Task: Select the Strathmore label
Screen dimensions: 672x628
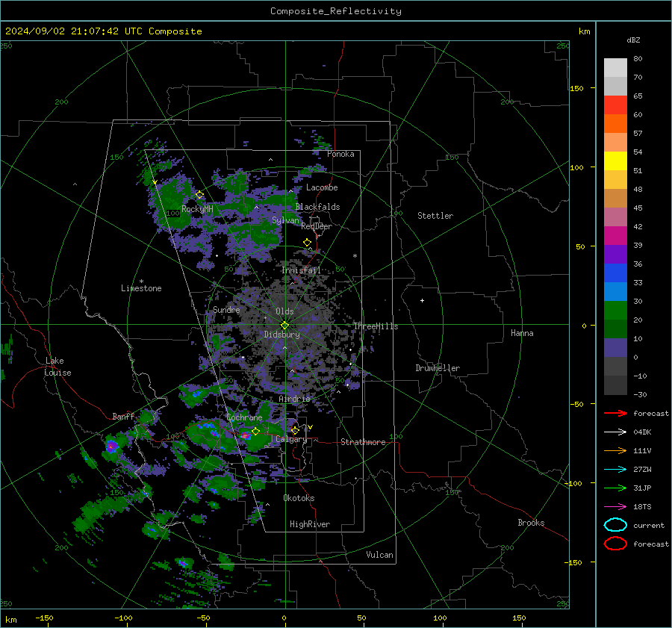Action: 363,442
